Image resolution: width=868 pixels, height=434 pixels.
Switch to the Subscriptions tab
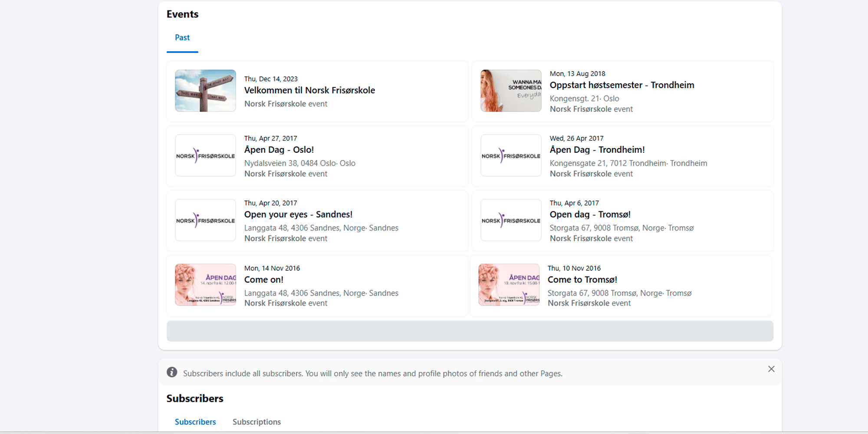click(256, 422)
